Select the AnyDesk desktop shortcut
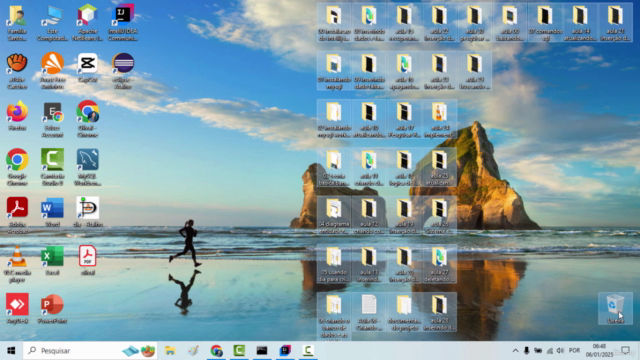The height and width of the screenshot is (360, 640). [17, 309]
